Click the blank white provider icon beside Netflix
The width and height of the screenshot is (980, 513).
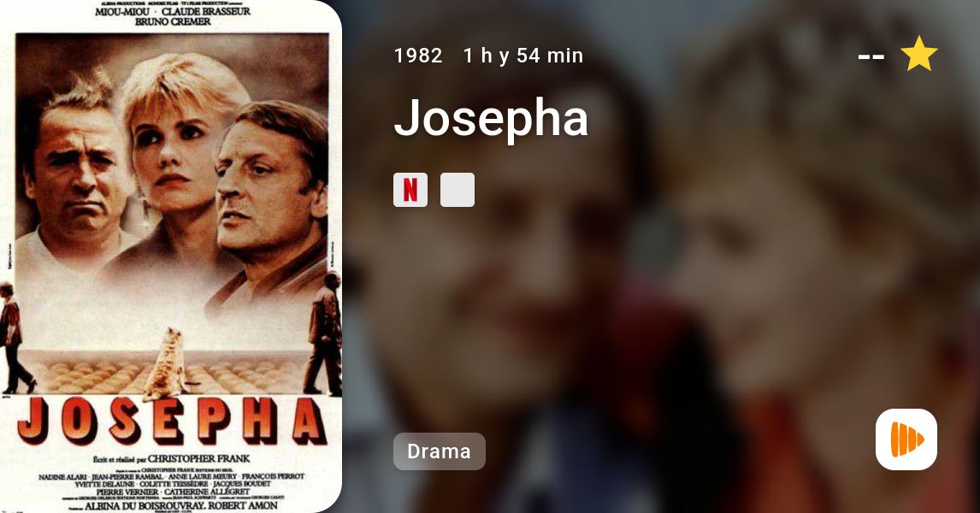pyautogui.click(x=458, y=190)
